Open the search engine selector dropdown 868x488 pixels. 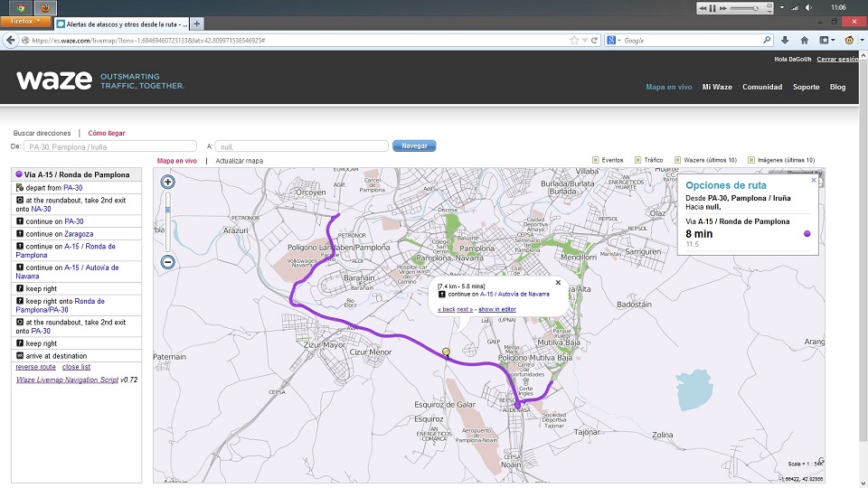[614, 40]
